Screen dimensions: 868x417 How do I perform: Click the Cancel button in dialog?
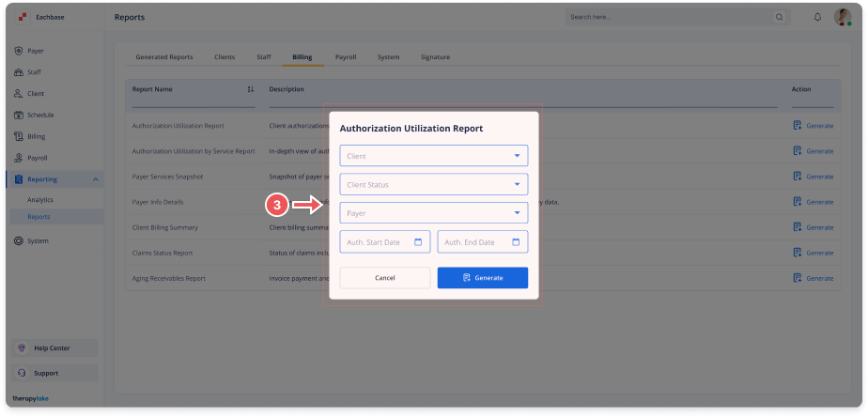(x=385, y=278)
